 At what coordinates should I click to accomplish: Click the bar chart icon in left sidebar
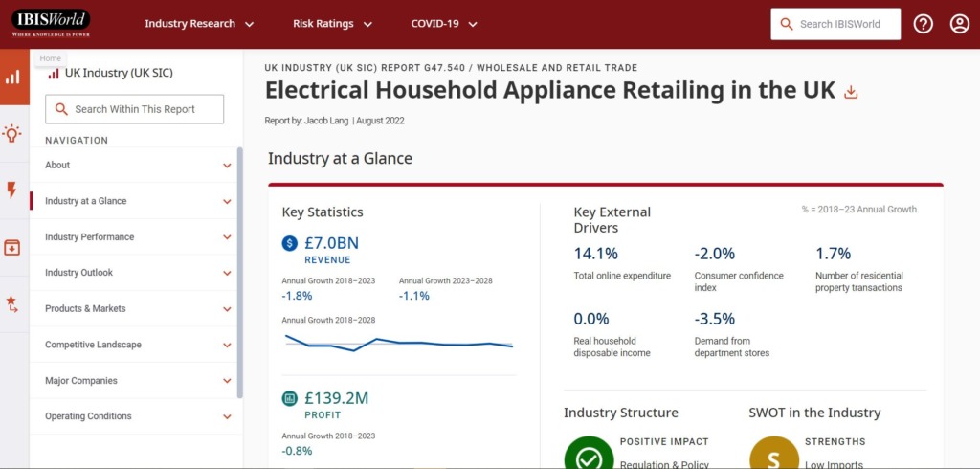pos(13,77)
